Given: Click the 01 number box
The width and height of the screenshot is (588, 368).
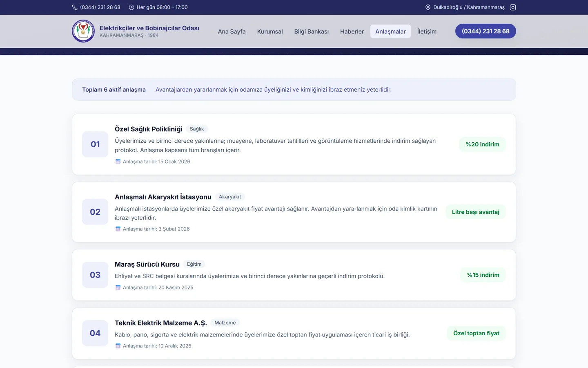Looking at the screenshot, I should coord(95,144).
